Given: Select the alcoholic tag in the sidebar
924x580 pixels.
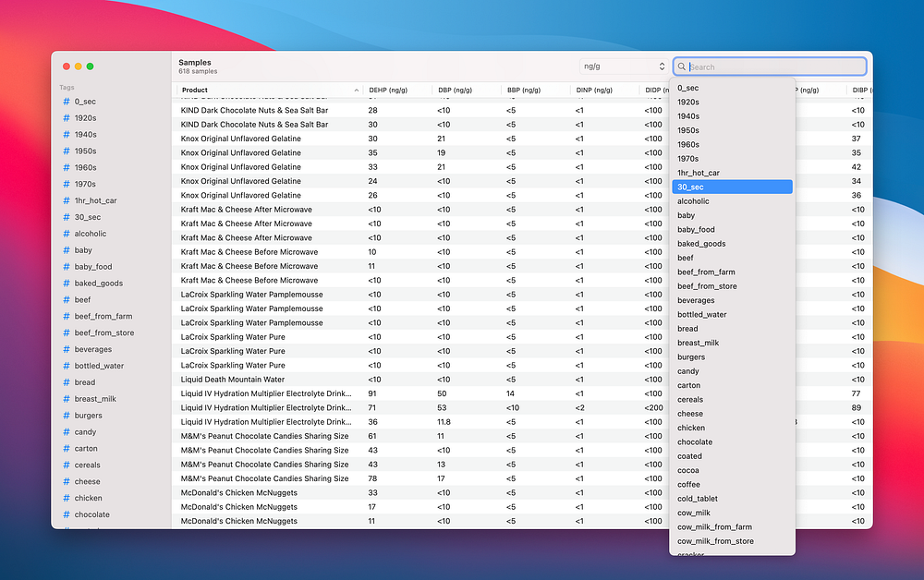Looking at the screenshot, I should click(91, 234).
